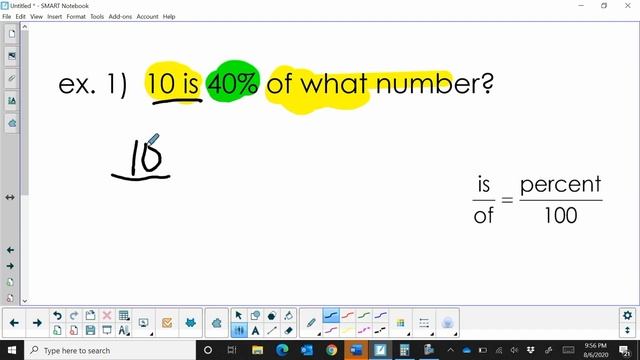
Task: Show the Screen Shade
Action: point(107,330)
